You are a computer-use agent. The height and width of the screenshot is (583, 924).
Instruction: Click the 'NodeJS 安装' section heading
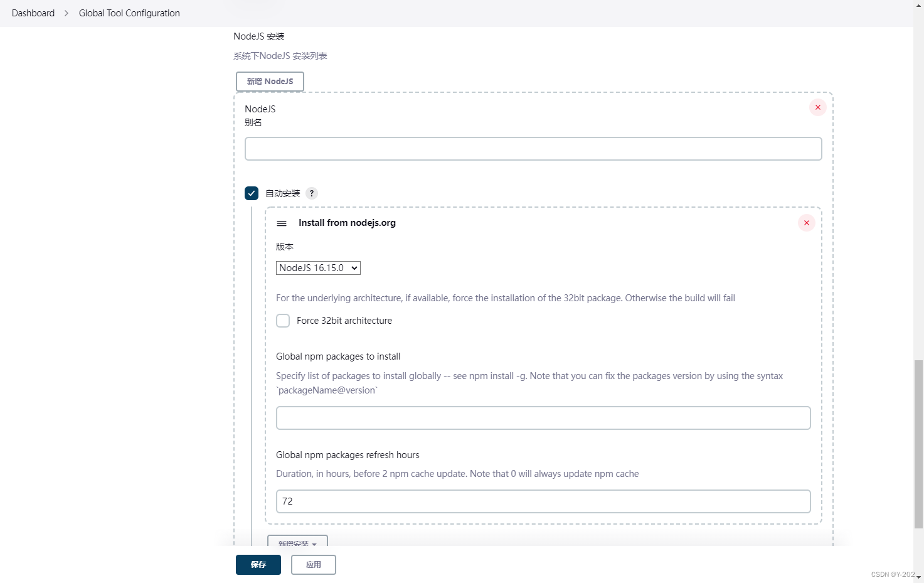pyautogui.click(x=259, y=36)
